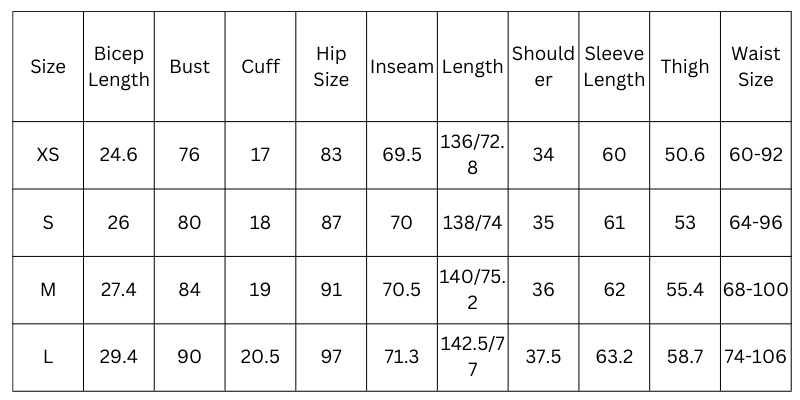Click the Hip Size column header
Image resolution: width=800 pixels, height=400 pixels.
click(331, 67)
